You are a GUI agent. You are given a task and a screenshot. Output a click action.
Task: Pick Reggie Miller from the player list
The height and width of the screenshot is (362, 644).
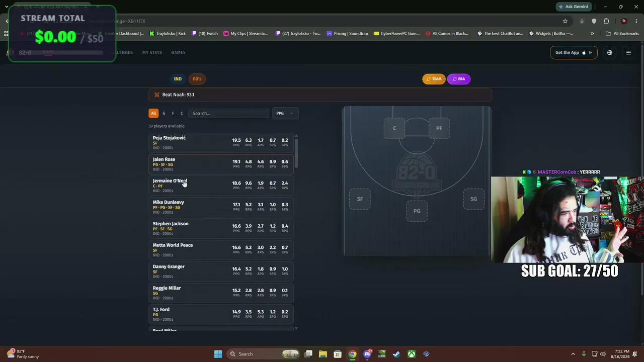pos(221,293)
